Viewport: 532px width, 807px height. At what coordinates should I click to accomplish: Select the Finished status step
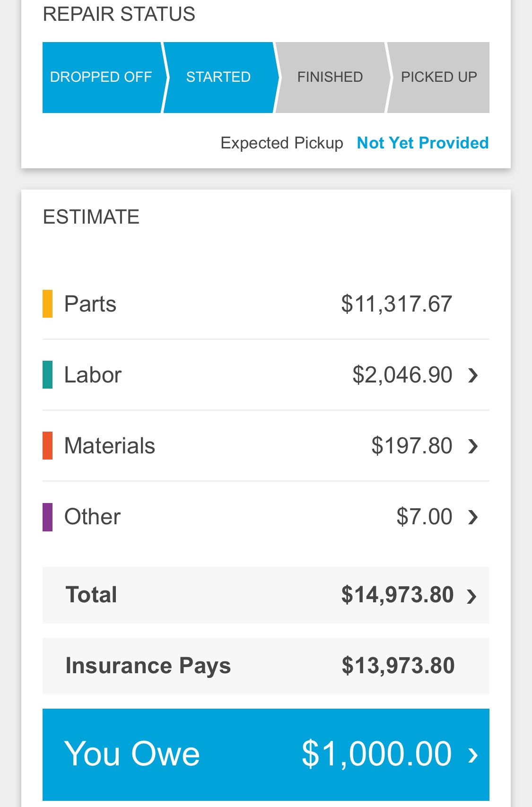(330, 77)
